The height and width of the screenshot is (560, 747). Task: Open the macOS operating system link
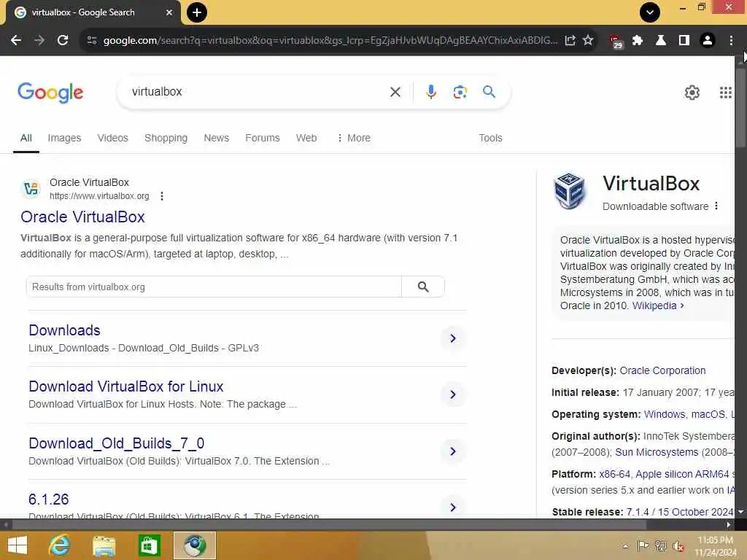coord(708,414)
